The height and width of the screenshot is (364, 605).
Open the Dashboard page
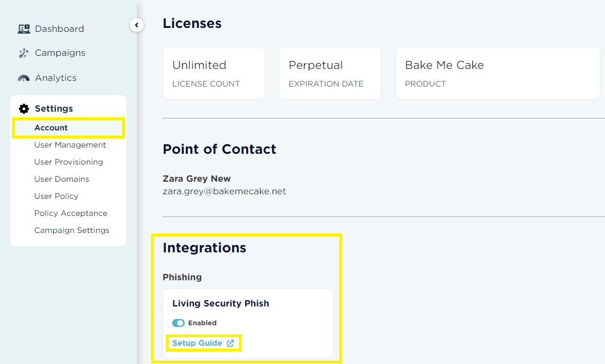tap(59, 29)
